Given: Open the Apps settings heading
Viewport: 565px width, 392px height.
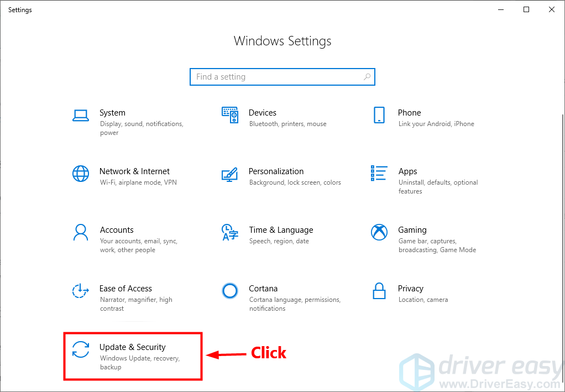Looking at the screenshot, I should point(407,171).
